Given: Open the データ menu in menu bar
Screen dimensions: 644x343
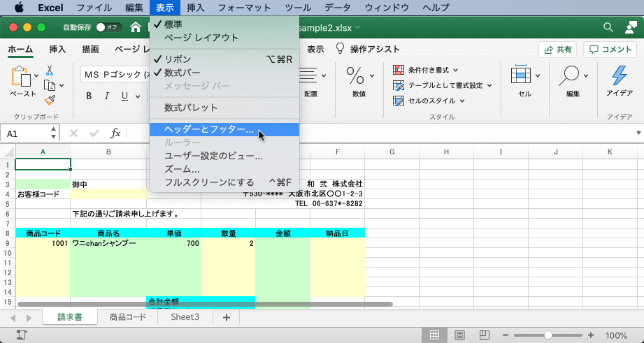Looking at the screenshot, I should pyautogui.click(x=338, y=8).
